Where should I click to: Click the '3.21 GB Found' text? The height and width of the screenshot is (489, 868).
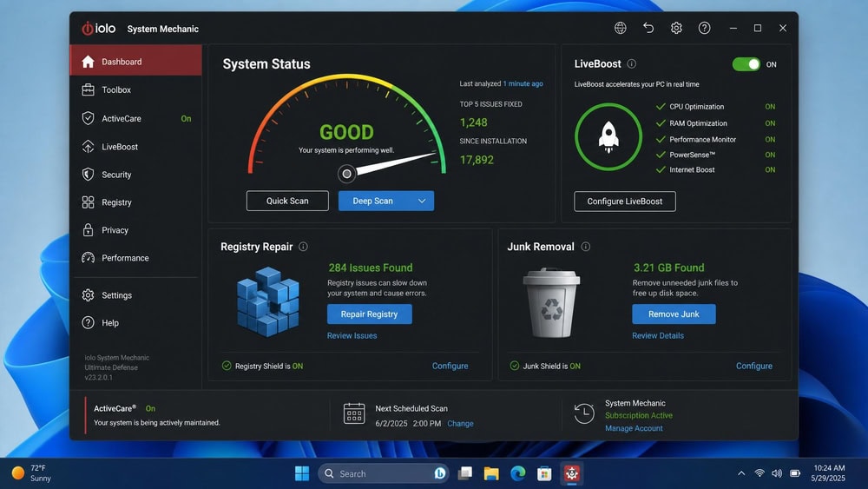668,268
